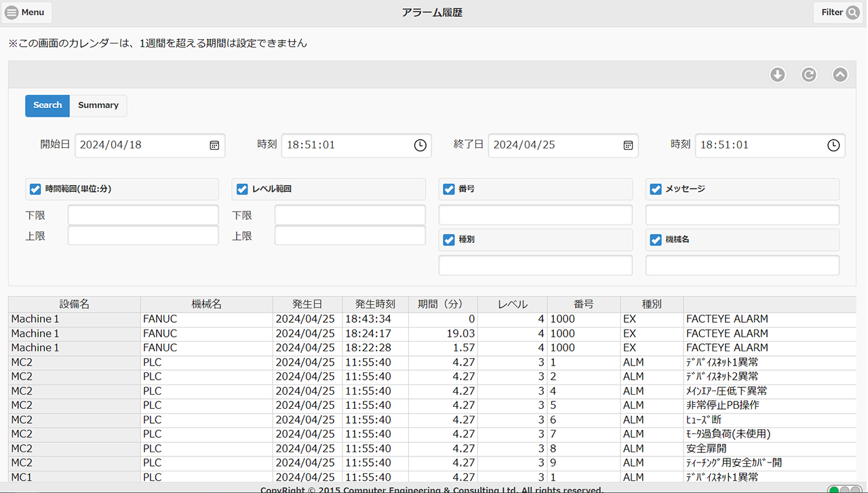
Task: Click the refresh icon in panel header
Action: click(x=809, y=75)
